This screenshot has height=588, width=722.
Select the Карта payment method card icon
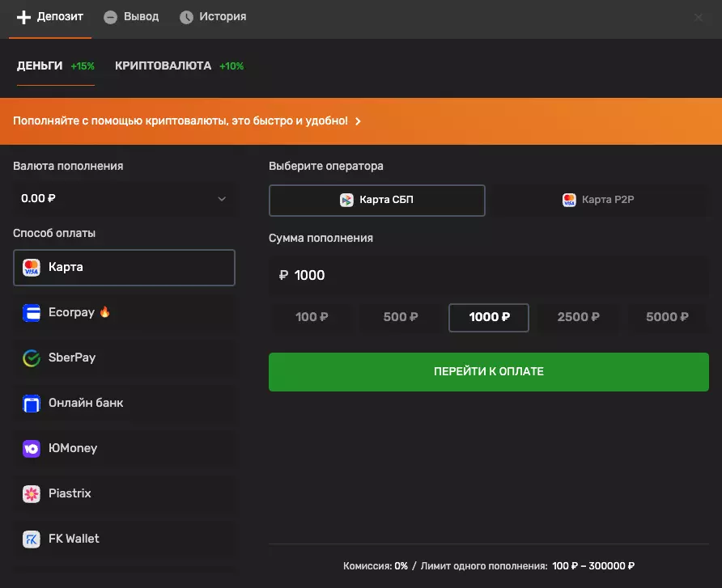pos(31,267)
